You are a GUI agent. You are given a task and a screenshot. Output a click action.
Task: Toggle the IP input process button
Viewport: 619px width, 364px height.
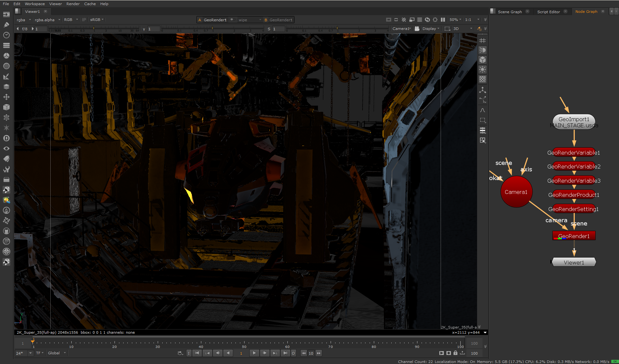84,20
